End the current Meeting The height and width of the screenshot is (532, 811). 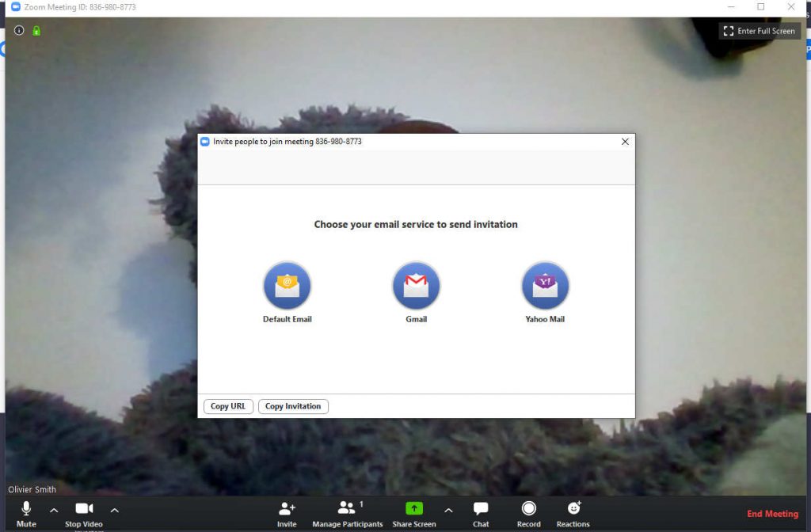tap(772, 513)
